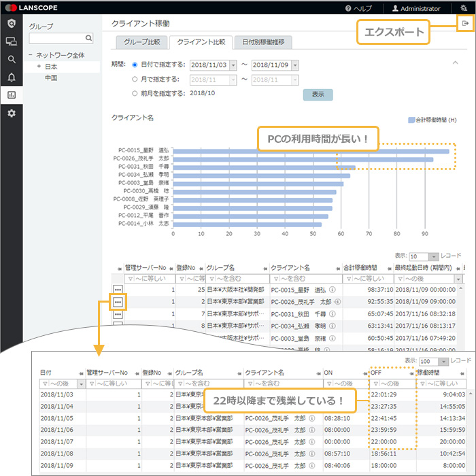This screenshot has height=476, width=476.
Task: Switch to the グループ比較 tab
Action: tap(141, 42)
